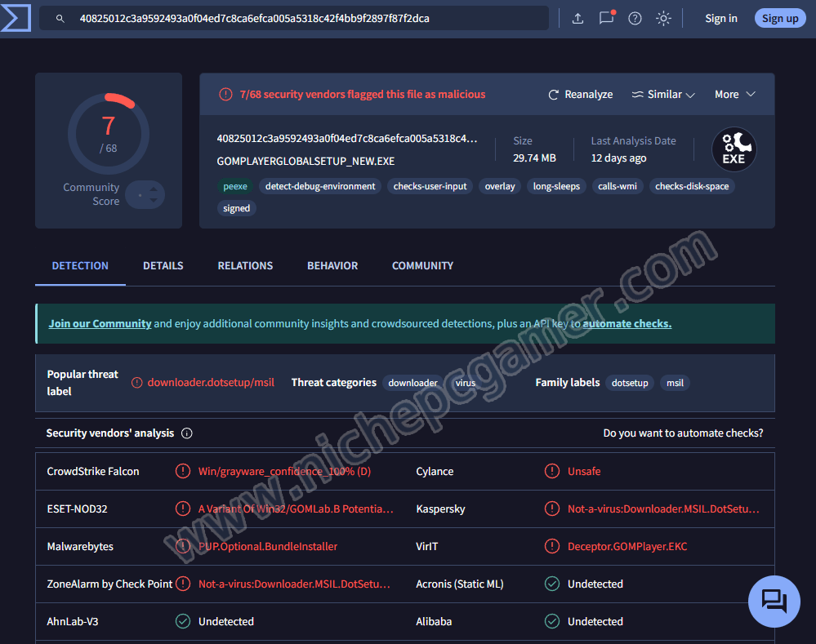Follow the automate checks link
The height and width of the screenshot is (644, 816).
pos(626,323)
